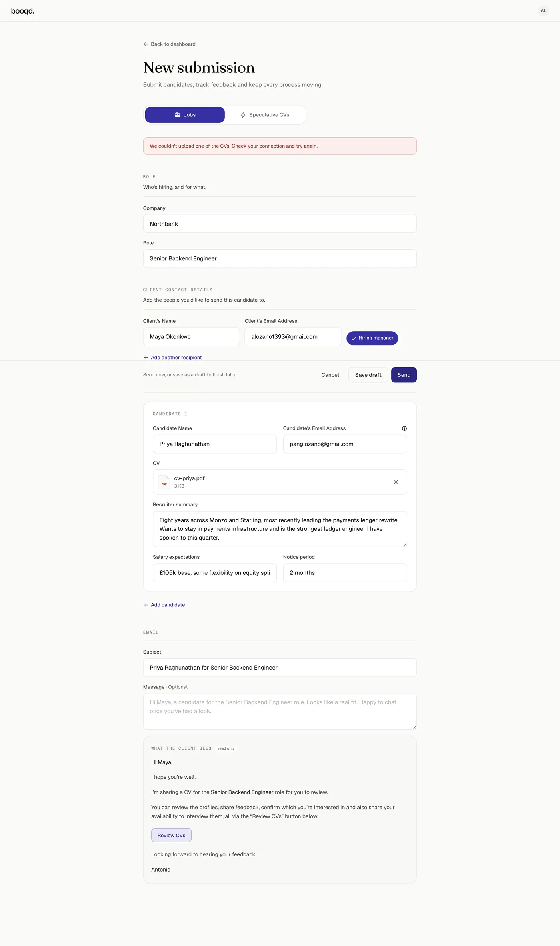
Task: Open the Review CVs button in the preview
Action: click(171, 835)
